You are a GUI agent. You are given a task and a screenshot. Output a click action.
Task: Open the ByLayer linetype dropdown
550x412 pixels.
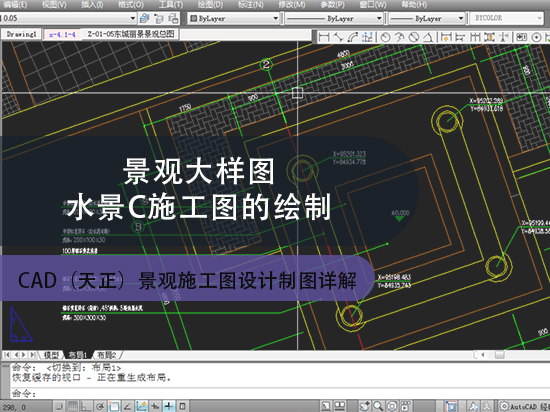pos(334,18)
